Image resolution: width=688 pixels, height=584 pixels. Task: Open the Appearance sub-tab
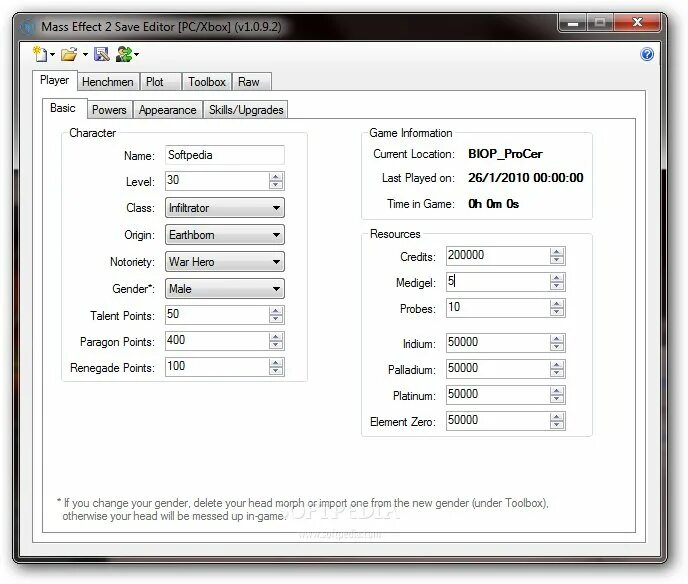(x=168, y=110)
